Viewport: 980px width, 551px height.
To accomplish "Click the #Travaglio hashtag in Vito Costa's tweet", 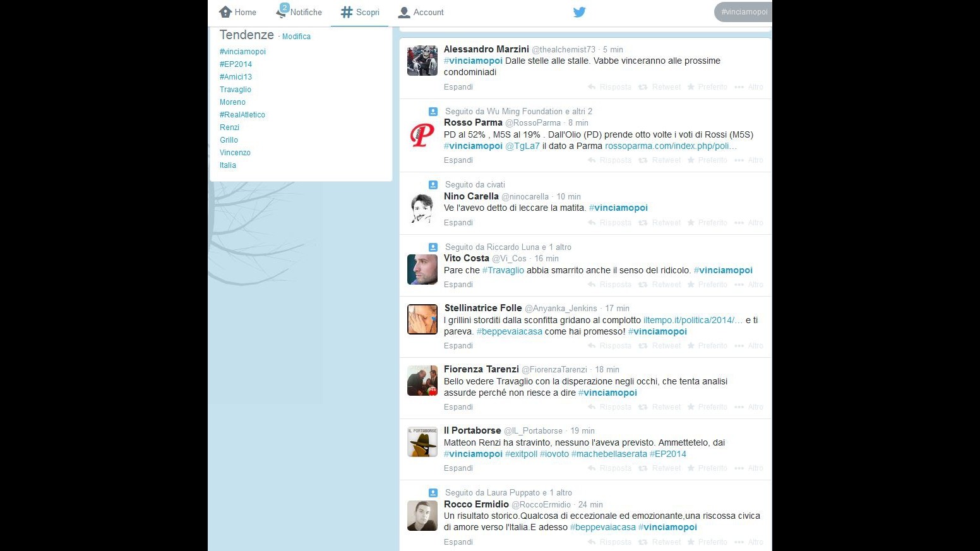I will click(x=503, y=271).
